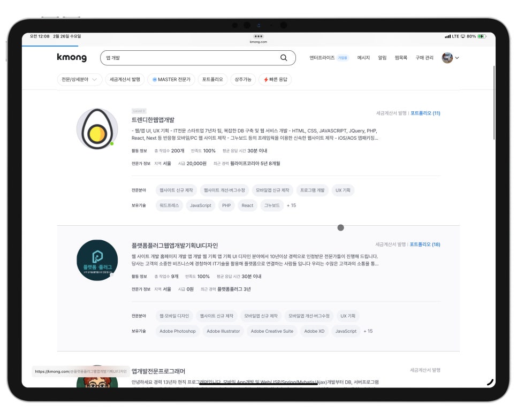
Task: Select the React skill tag
Action: (x=247, y=205)
